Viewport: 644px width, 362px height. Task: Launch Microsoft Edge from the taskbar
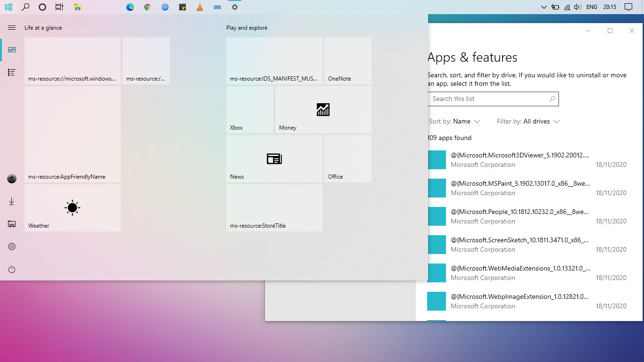tap(130, 7)
